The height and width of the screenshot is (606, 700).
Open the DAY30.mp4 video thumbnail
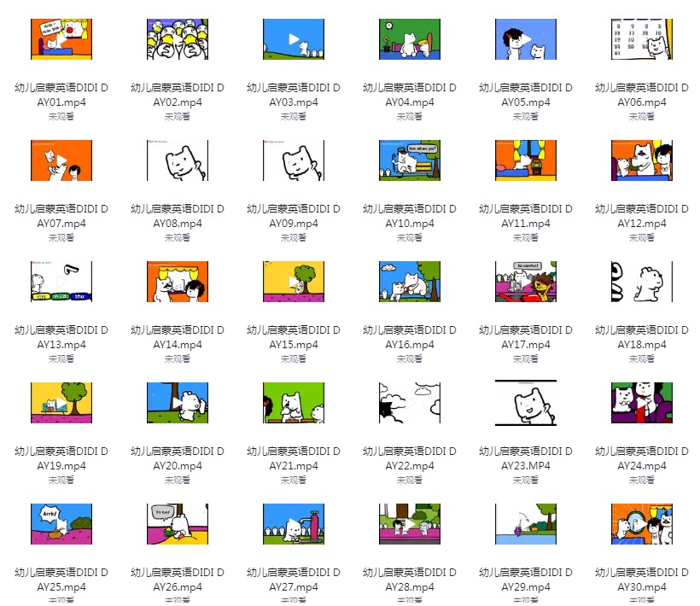pyautogui.click(x=642, y=524)
